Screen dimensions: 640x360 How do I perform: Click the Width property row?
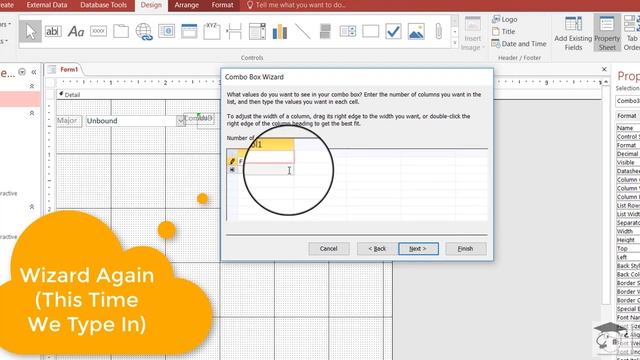[628, 231]
